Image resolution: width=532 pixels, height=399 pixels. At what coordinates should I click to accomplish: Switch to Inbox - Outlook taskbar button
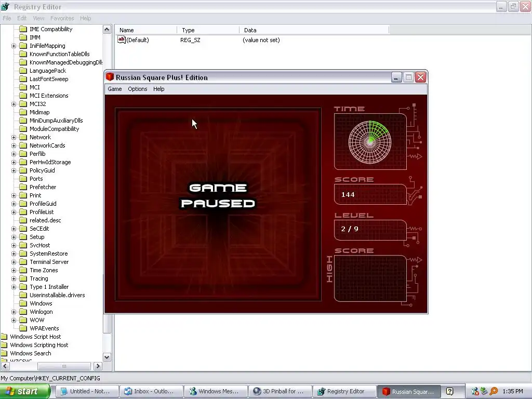pyautogui.click(x=151, y=392)
